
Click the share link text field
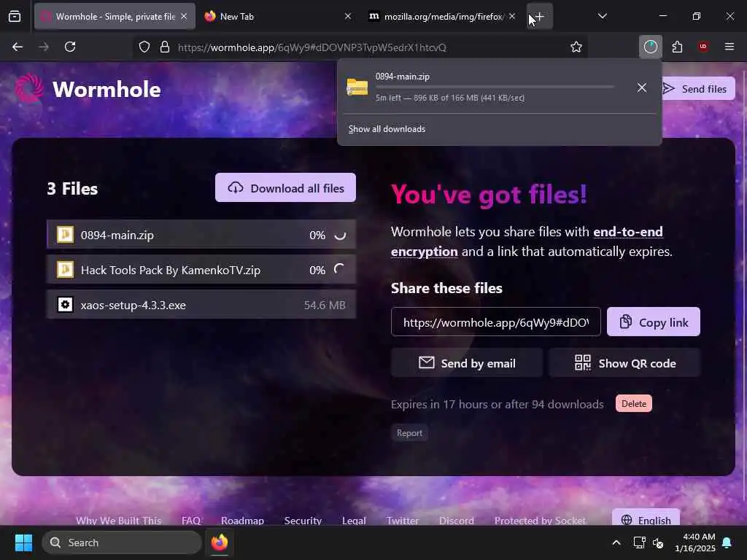495,322
